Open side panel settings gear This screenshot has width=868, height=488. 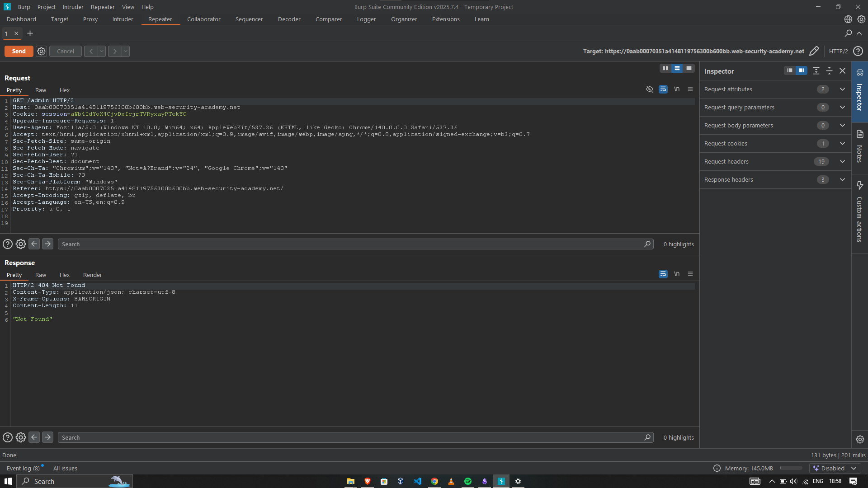coord(859,439)
